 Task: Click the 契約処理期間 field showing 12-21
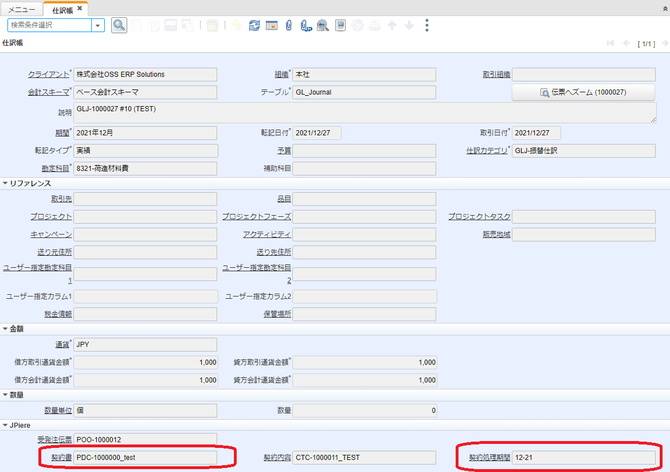(x=584, y=457)
